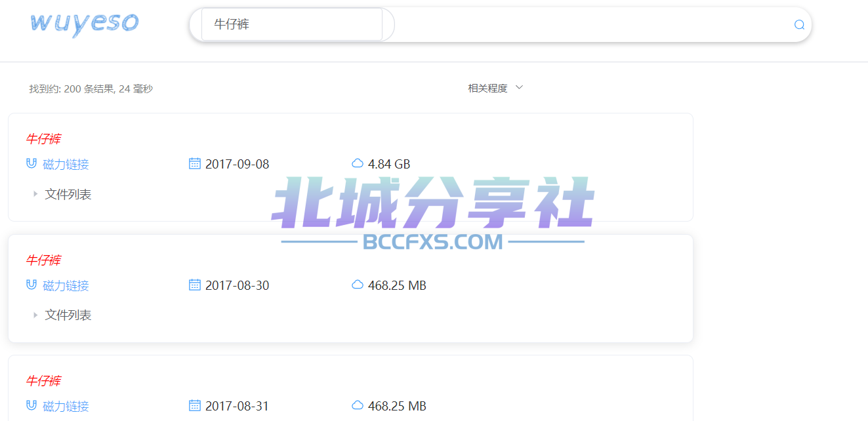Select the result count text 找到约: 200 条结果

[x=72, y=89]
